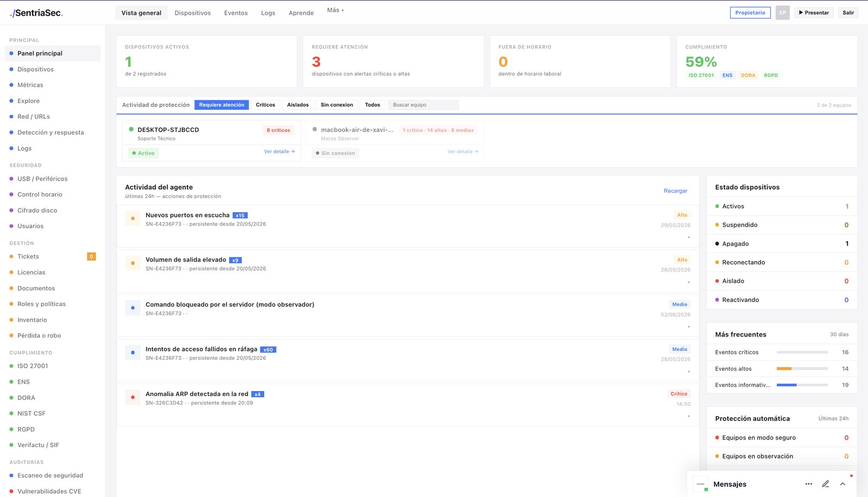
Task: Reload agent activity with Recargar
Action: pos(675,191)
